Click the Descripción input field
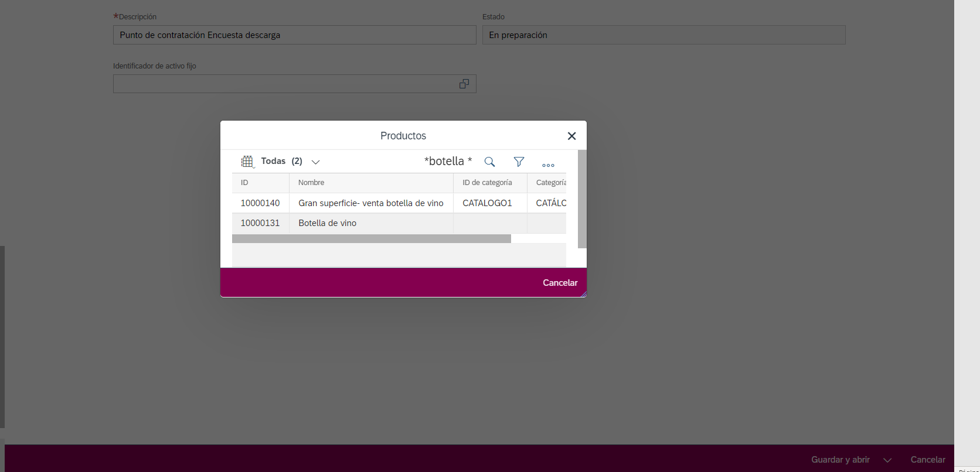The height and width of the screenshot is (472, 980). point(294,35)
